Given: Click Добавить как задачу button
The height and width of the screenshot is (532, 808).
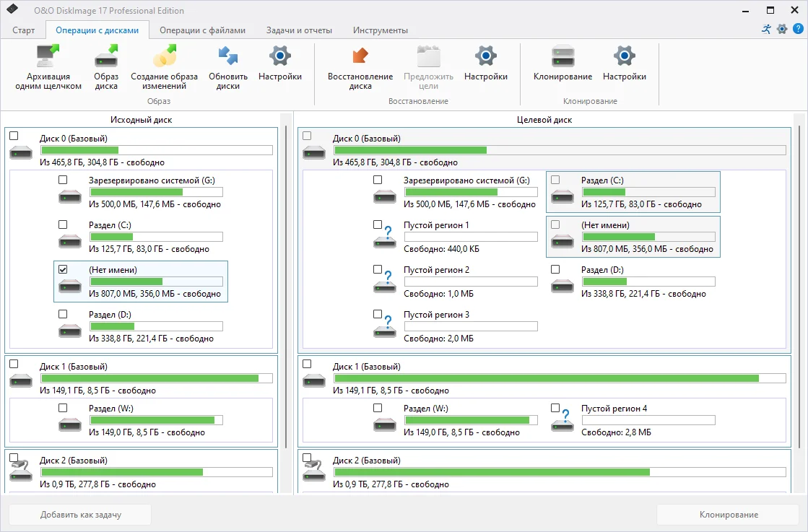Looking at the screenshot, I should click(x=80, y=515).
